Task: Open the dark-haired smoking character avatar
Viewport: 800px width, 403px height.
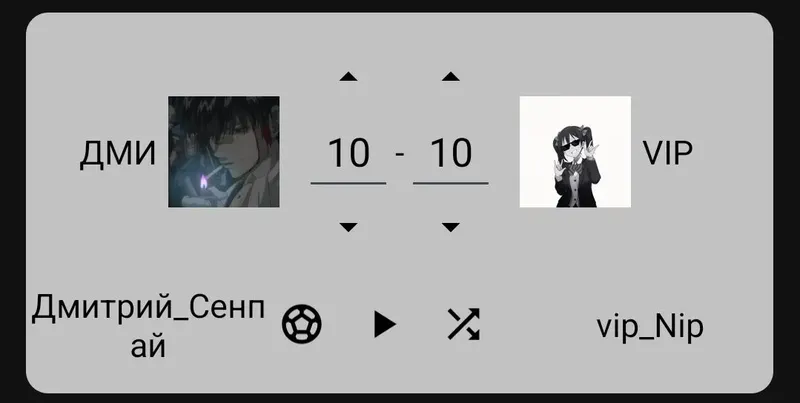Action: [x=224, y=152]
